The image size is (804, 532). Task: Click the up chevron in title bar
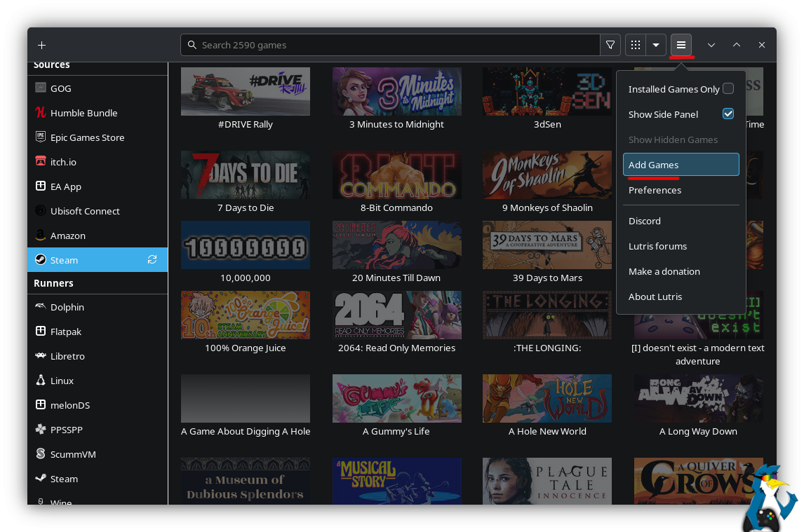click(737, 45)
